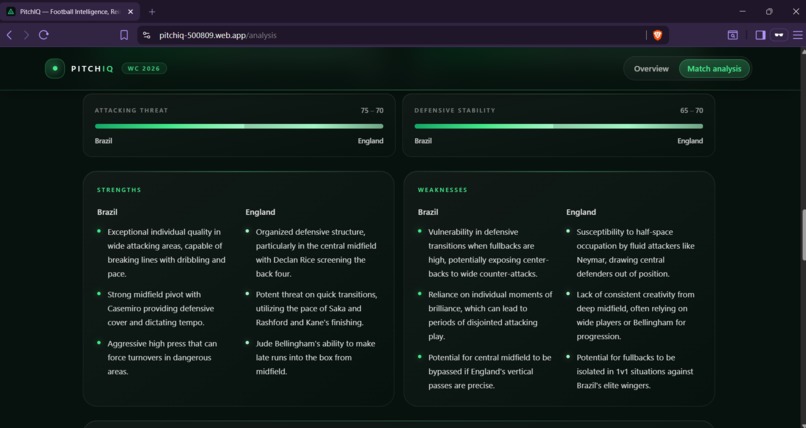806x428 pixels.
Task: Bookmark this page with bookmark icon
Action: [x=124, y=35]
